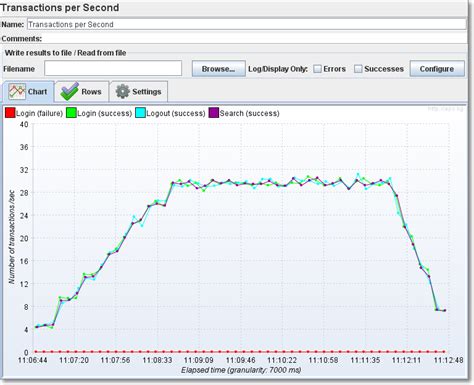Click the Chart tab line-graph icon

coord(17,91)
